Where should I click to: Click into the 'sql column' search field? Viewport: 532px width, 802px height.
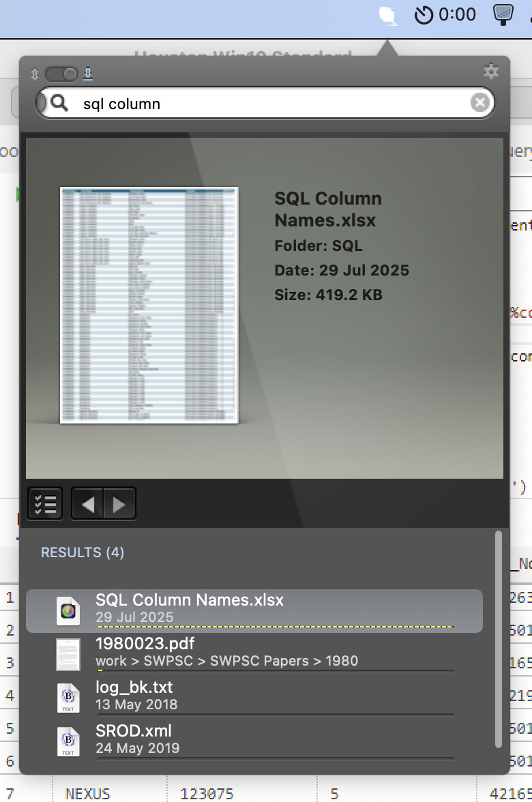click(x=273, y=104)
